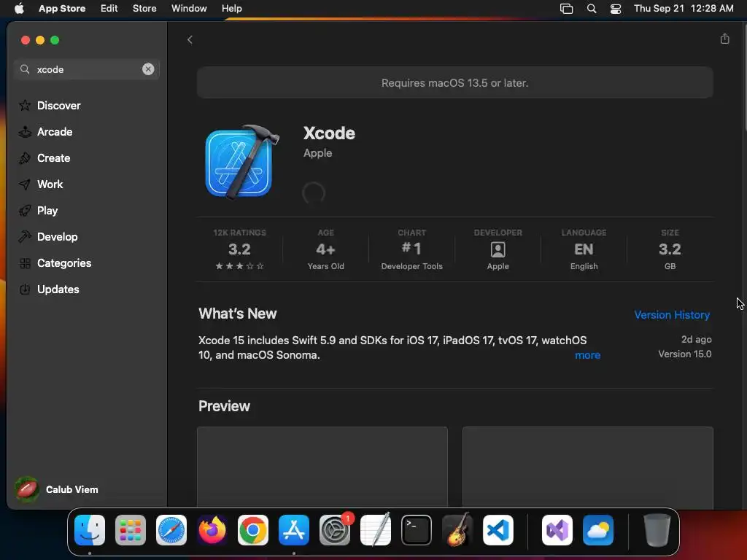Click the Stage Manager menu bar icon
The height and width of the screenshot is (560, 747).
coord(566,8)
